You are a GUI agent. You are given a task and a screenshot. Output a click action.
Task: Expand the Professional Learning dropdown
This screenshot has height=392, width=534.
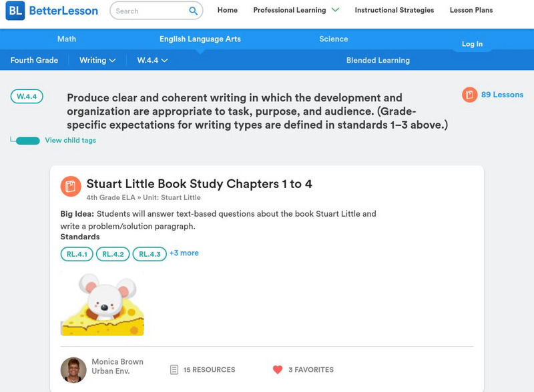tap(296, 10)
